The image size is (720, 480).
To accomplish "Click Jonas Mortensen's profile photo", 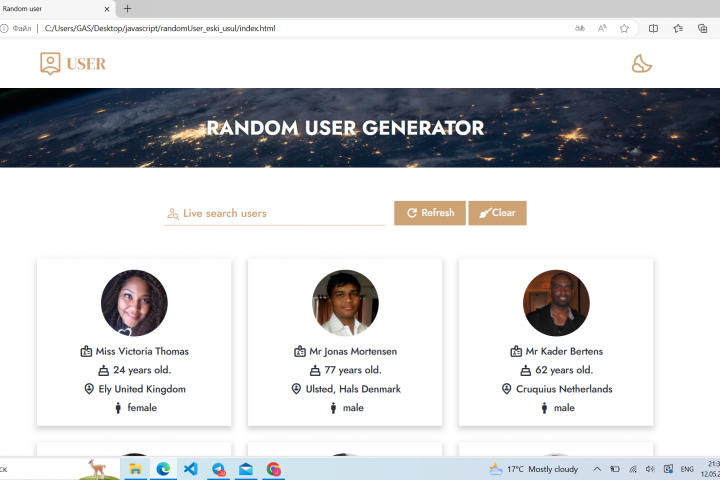I will click(x=345, y=303).
